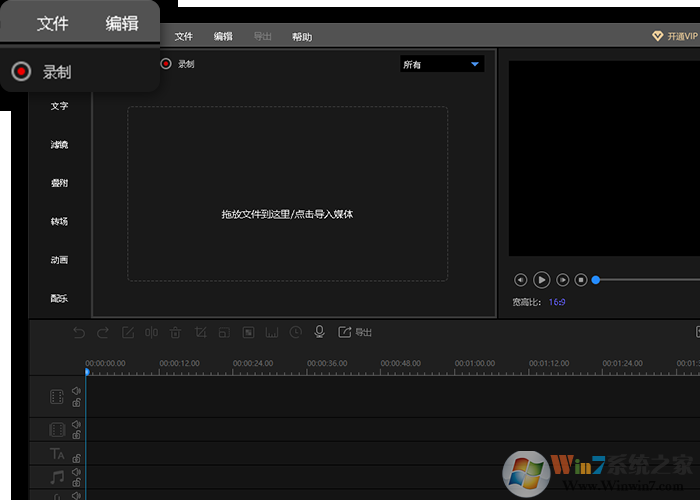Open the 滤镜 sidebar tab
The width and height of the screenshot is (700, 500).
pyautogui.click(x=60, y=145)
